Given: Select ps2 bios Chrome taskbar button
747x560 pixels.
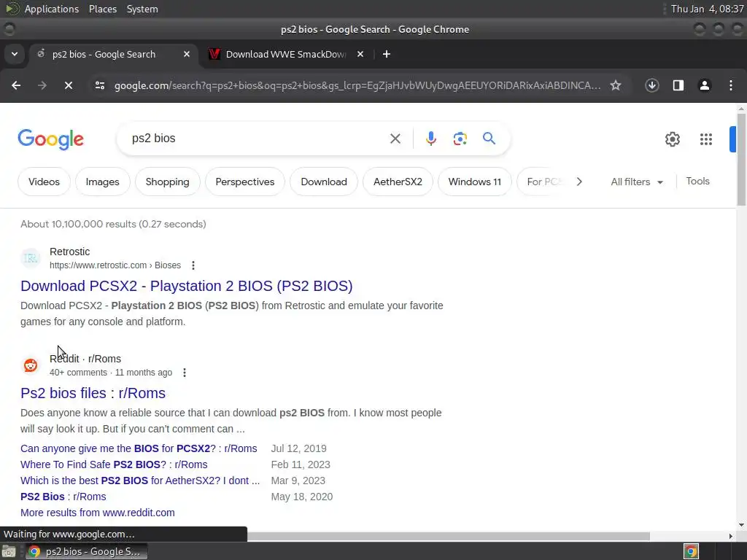Looking at the screenshot, I should (x=86, y=551).
